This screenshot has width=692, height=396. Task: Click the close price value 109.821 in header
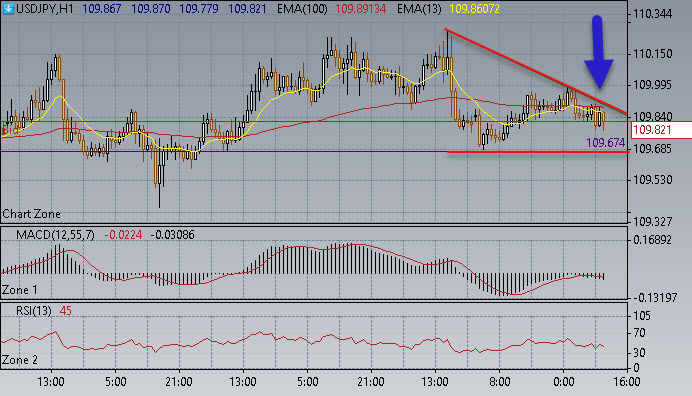[x=247, y=8]
